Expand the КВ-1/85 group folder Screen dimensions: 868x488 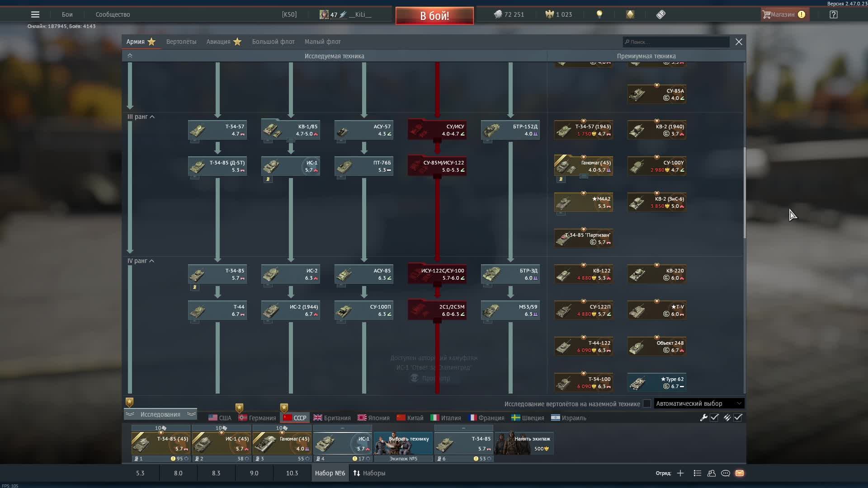[291, 141]
